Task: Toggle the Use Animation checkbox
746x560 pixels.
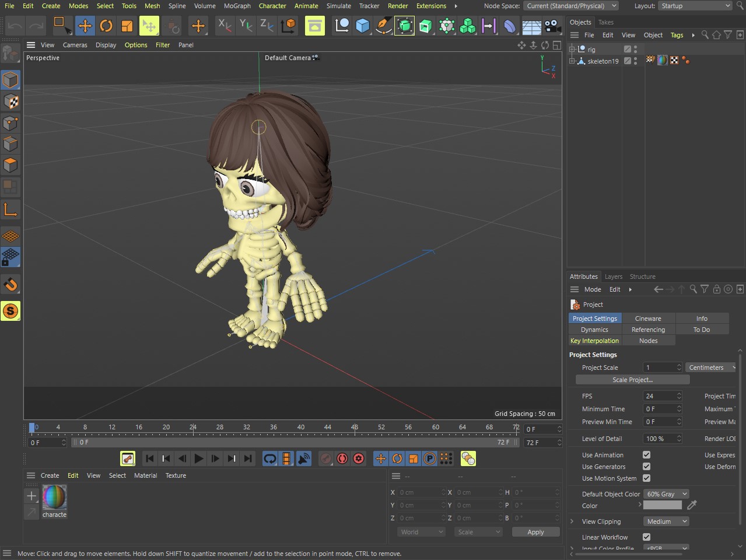Action: tap(646, 455)
